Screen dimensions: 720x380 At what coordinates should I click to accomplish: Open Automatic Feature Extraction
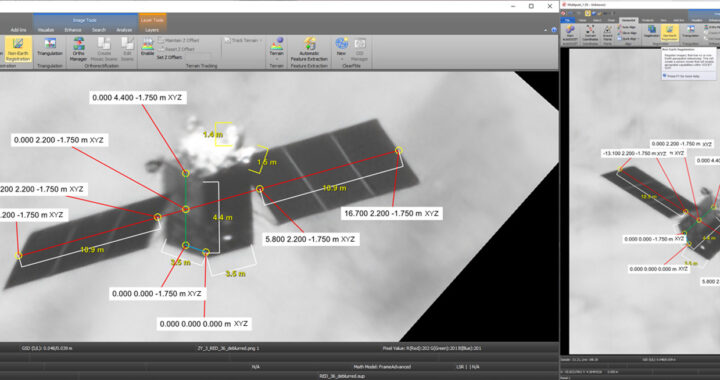click(309, 50)
